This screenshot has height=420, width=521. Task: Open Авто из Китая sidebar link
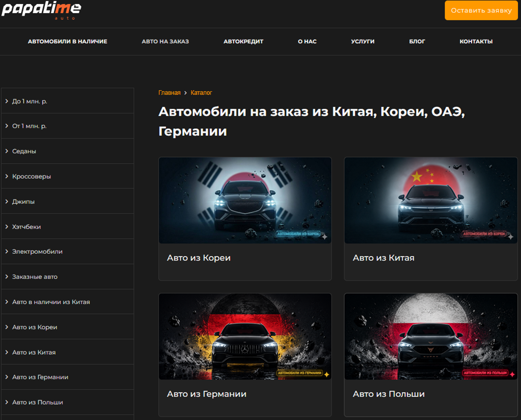[34, 352]
